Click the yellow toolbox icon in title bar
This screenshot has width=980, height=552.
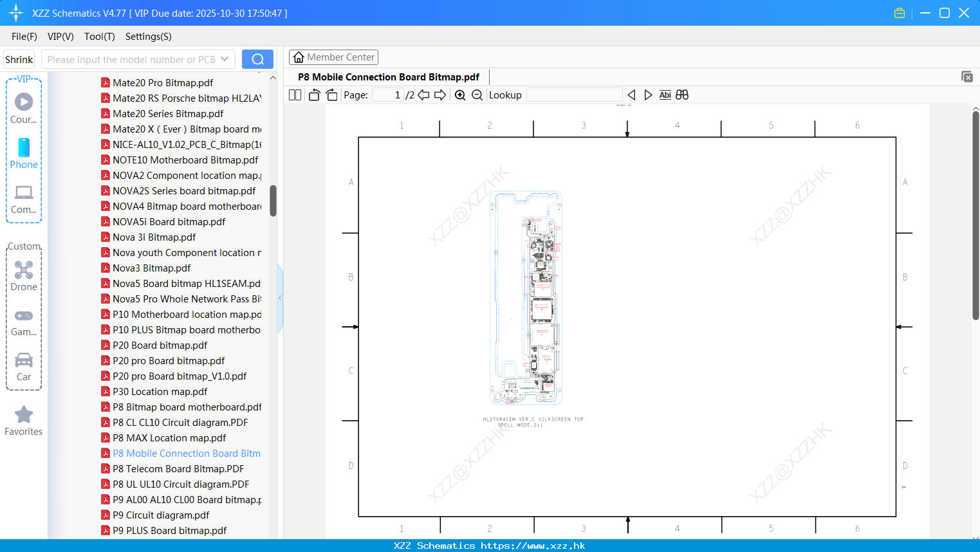[x=900, y=13]
